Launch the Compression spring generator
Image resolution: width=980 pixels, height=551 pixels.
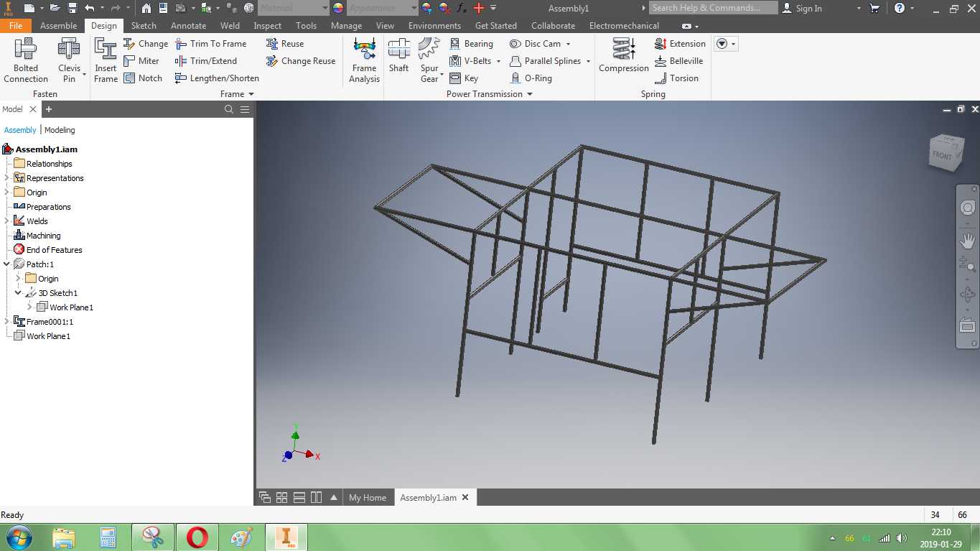pyautogui.click(x=624, y=56)
